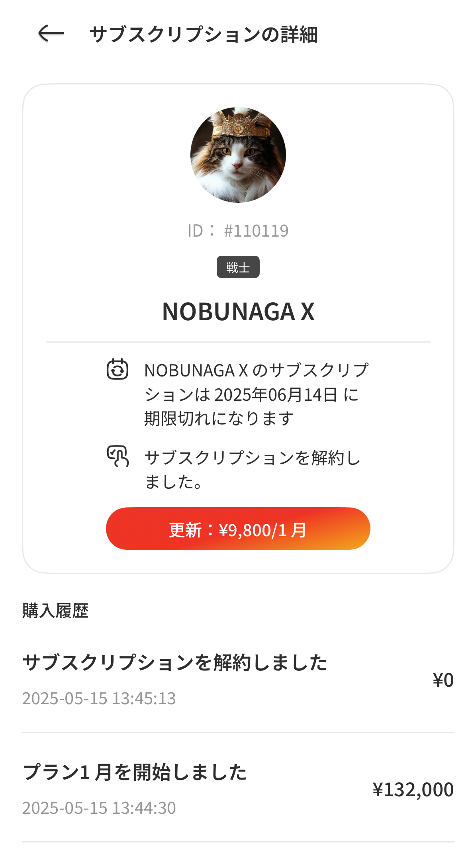Click the ID #110119 label
Screen dimensions: 474x868
pyautogui.click(x=238, y=231)
